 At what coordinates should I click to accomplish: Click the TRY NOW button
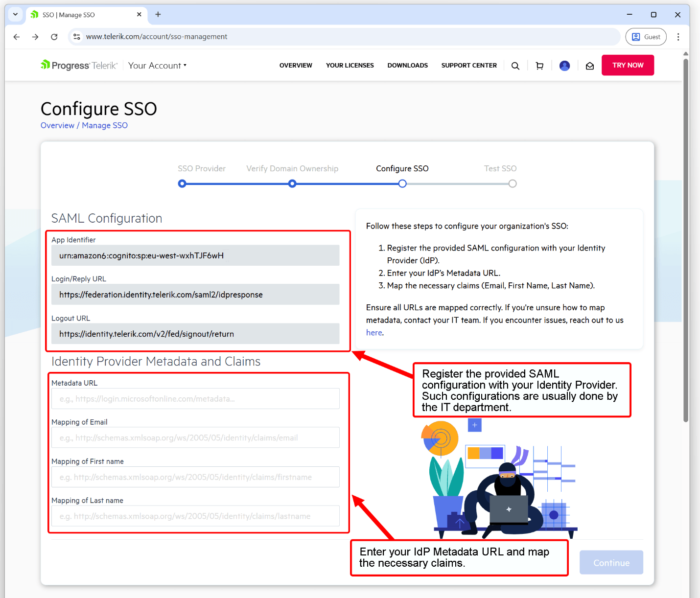(x=628, y=65)
